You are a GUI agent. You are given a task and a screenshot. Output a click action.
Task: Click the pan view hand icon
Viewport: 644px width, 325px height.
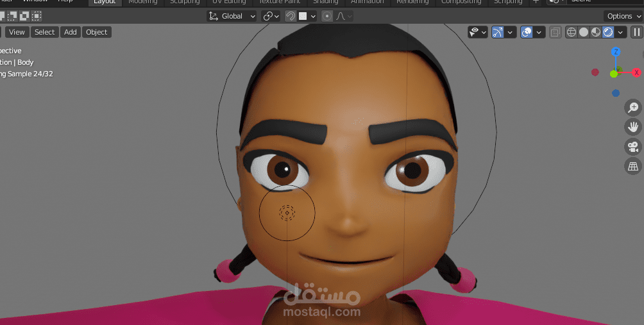click(633, 127)
